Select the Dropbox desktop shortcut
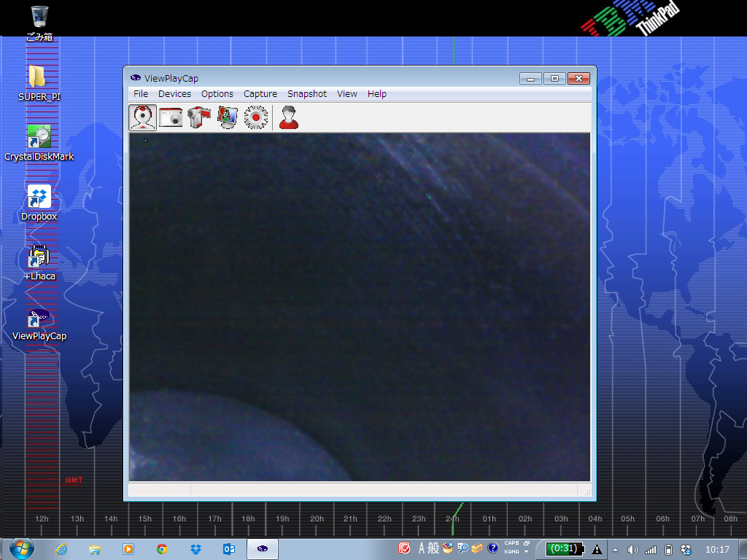Image resolution: width=747 pixels, height=560 pixels. [39, 203]
